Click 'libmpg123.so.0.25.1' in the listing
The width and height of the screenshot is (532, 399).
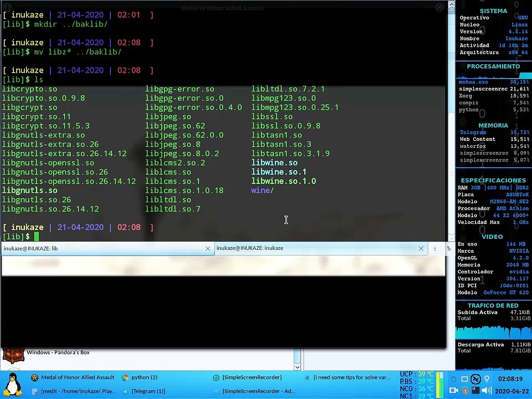tap(295, 107)
